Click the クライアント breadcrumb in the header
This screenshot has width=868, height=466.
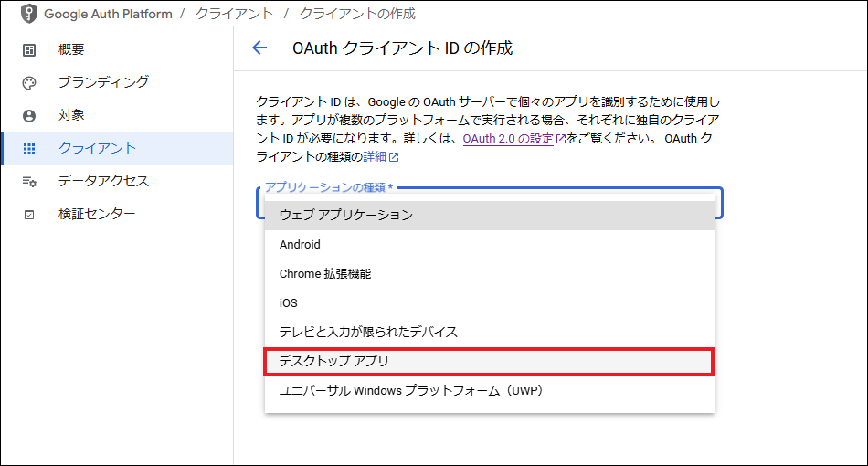pyautogui.click(x=233, y=15)
